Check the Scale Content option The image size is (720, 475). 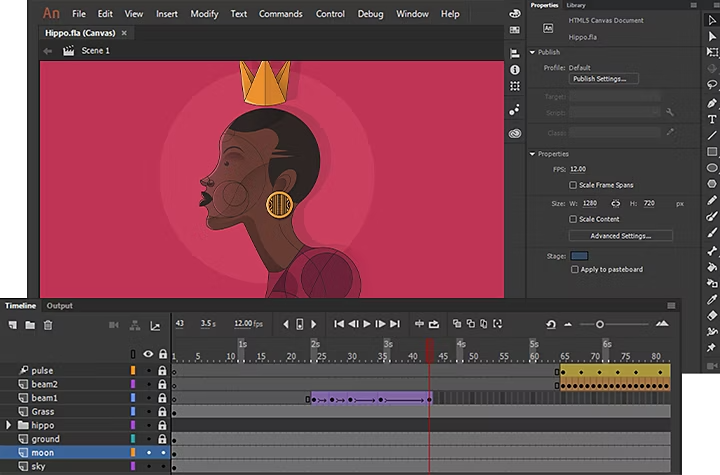coord(573,219)
